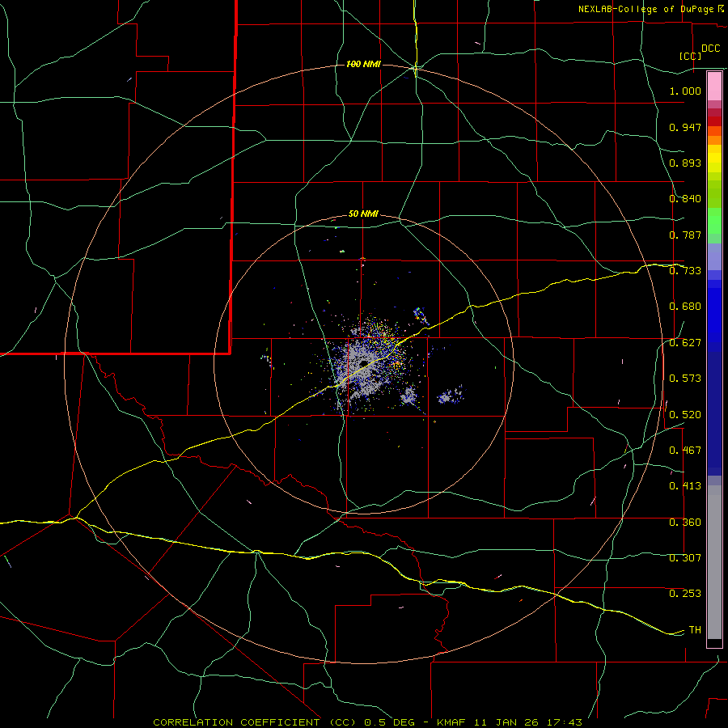Select the 0.947 legend value
Screen dimensions: 728x728
[685, 127]
